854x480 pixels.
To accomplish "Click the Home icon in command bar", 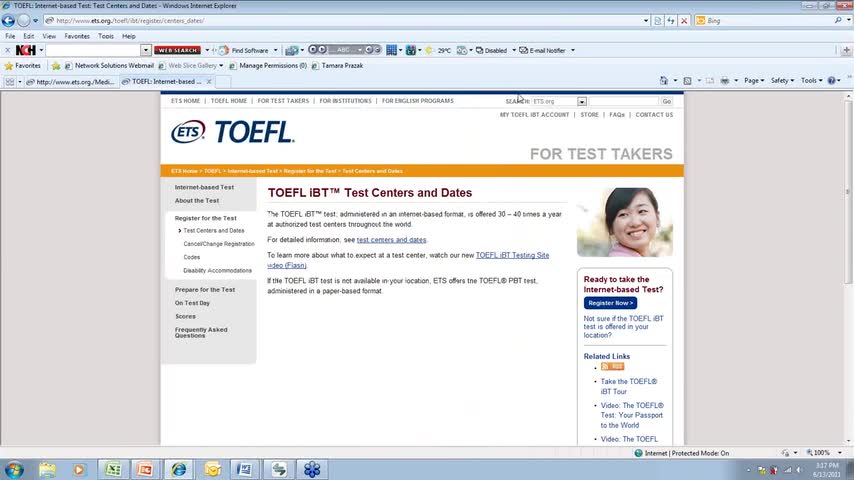I will pos(663,81).
